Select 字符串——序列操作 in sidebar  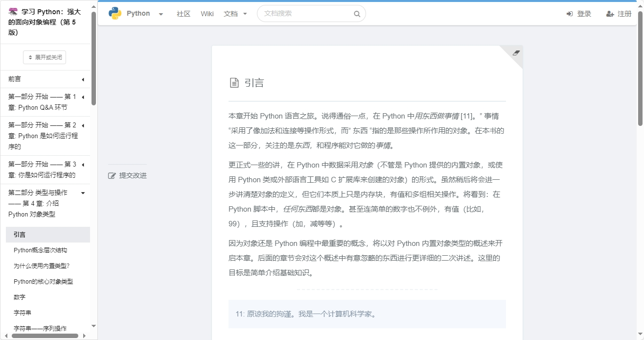pyautogui.click(x=40, y=328)
